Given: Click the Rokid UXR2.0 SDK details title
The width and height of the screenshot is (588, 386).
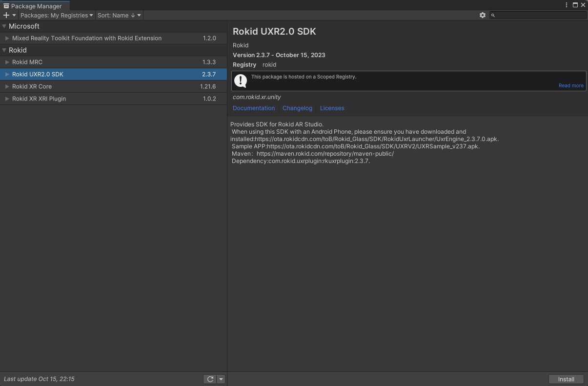Looking at the screenshot, I should [x=274, y=31].
